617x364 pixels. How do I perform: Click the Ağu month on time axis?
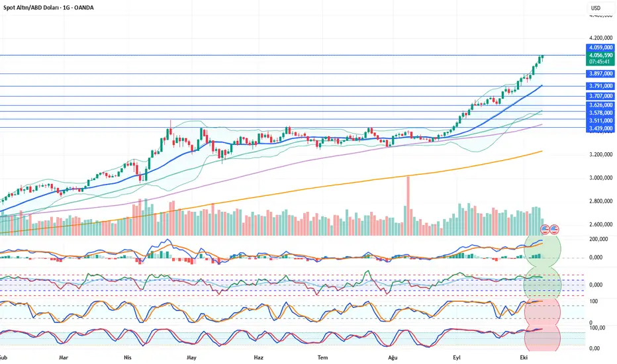pyautogui.click(x=393, y=357)
